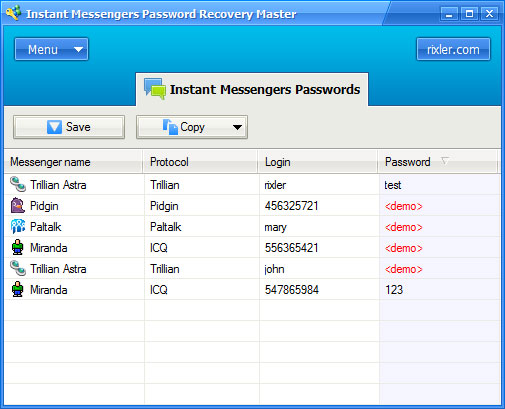Screen dimensions: 505x409
Task: Click the Pidgin purple bird icon
Action: pyautogui.click(x=18, y=205)
